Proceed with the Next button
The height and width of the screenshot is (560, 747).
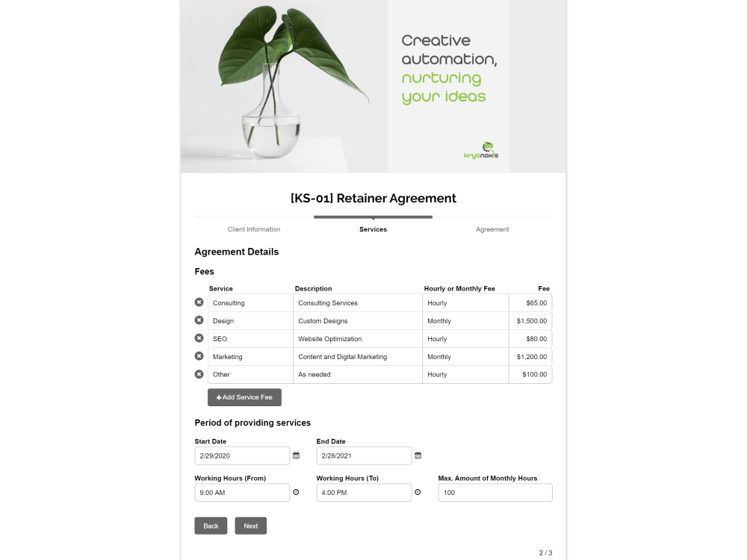[250, 526]
